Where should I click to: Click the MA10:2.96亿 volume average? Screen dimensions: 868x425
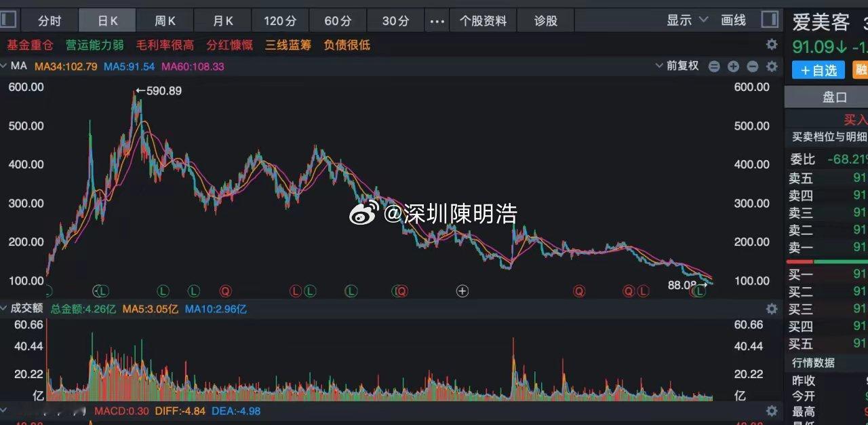tap(216, 309)
